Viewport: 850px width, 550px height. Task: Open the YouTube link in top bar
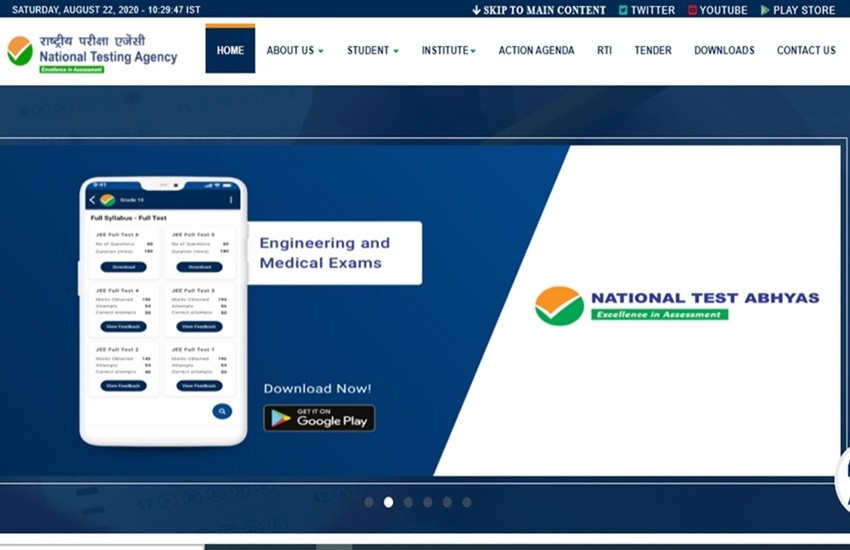[717, 10]
